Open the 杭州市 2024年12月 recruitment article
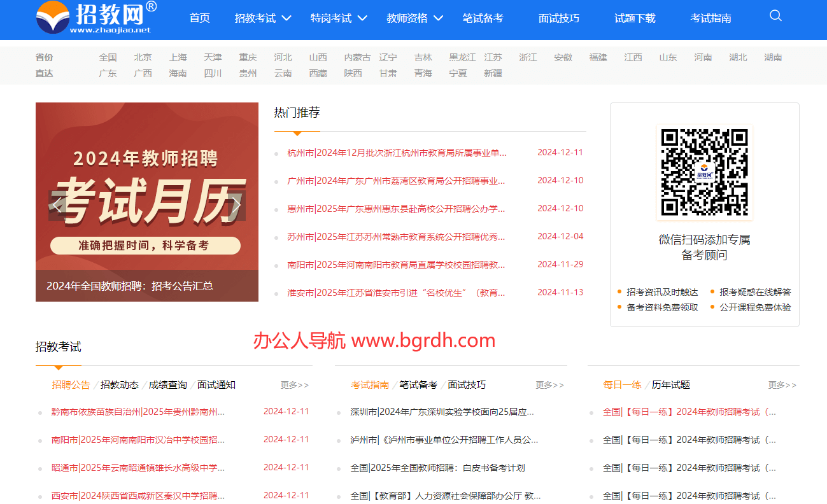 [396, 153]
